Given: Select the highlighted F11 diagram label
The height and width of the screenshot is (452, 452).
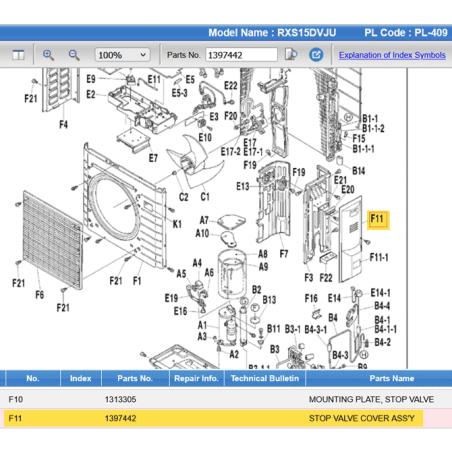Looking at the screenshot, I should (378, 220).
